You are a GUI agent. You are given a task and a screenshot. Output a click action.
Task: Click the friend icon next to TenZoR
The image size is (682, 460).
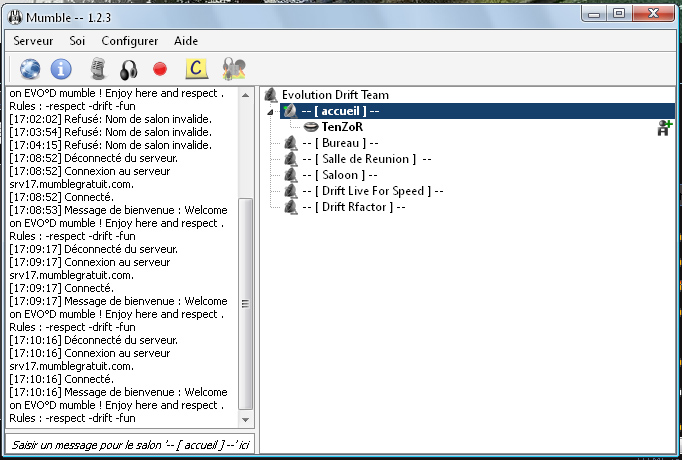665,128
